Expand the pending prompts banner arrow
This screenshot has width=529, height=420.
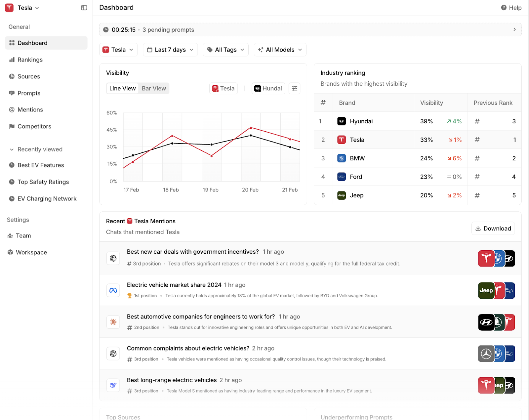click(x=514, y=29)
